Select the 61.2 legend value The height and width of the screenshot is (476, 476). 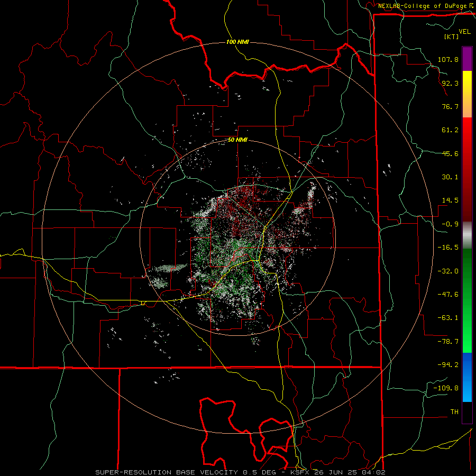(x=450, y=130)
